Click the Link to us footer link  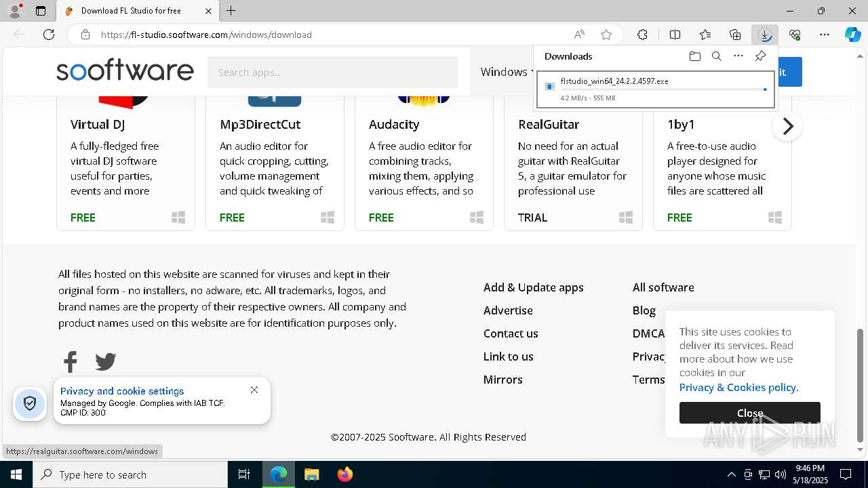[509, 357]
